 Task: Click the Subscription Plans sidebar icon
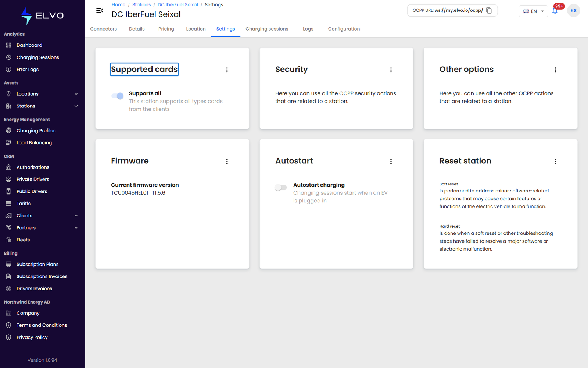pyautogui.click(x=8, y=264)
